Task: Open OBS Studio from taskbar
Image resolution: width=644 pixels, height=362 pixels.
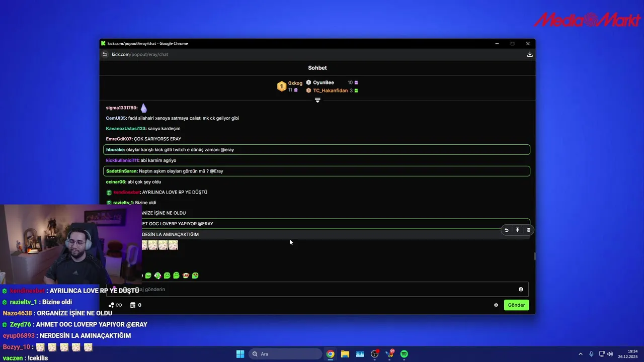Action: tap(374, 354)
